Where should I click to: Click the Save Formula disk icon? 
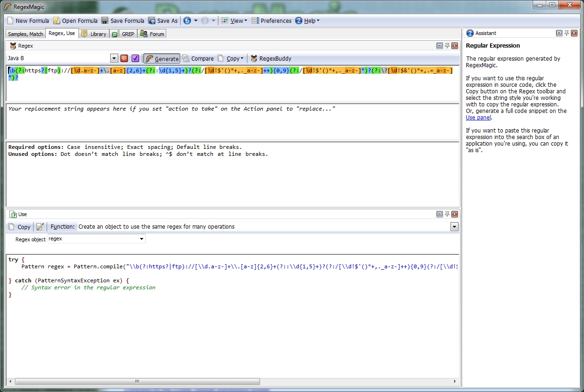pyautogui.click(x=105, y=21)
